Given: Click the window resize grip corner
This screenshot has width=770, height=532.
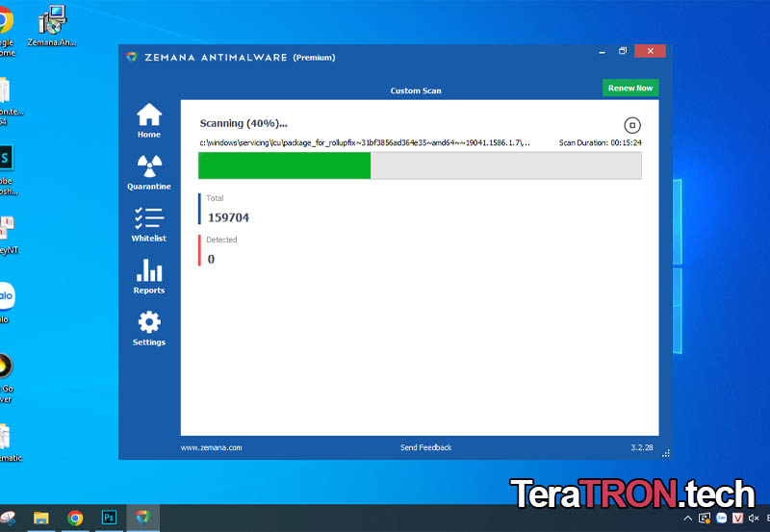Looking at the screenshot, I should click(666, 453).
